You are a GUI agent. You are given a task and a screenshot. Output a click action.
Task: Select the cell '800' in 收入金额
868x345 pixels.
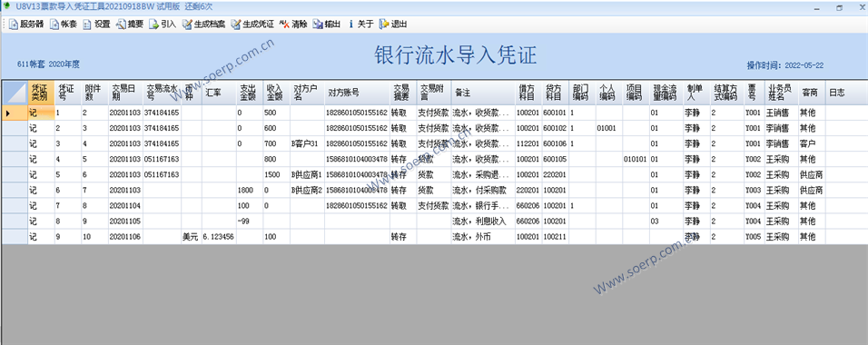pyautogui.click(x=276, y=159)
